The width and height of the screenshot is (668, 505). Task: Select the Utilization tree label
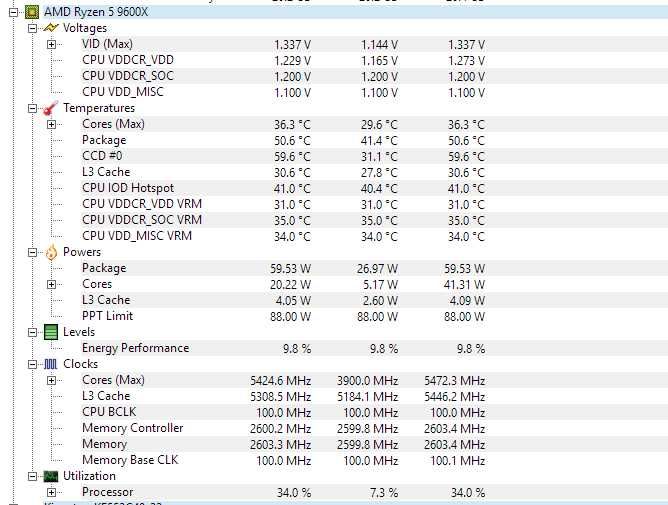(89, 476)
